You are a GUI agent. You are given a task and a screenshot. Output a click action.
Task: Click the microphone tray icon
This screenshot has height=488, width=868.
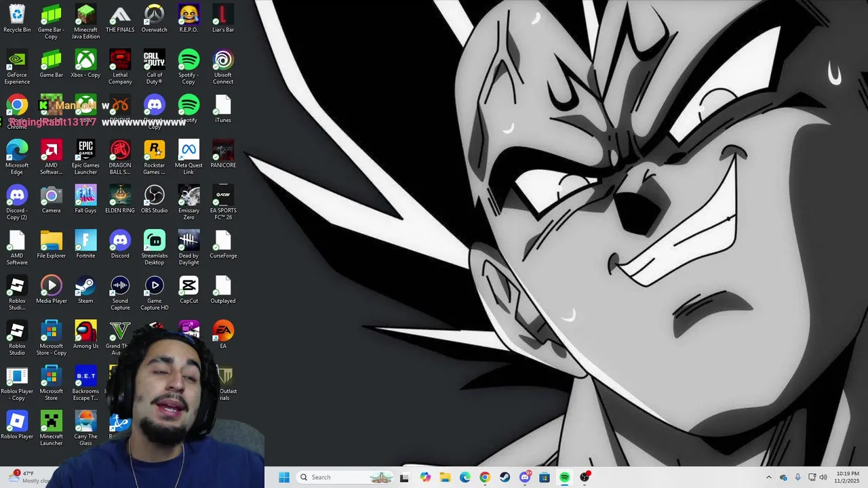797,477
